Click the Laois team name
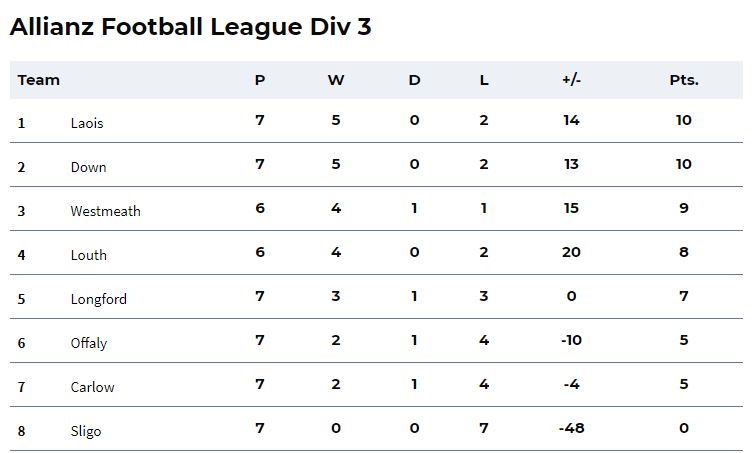 click(x=87, y=123)
